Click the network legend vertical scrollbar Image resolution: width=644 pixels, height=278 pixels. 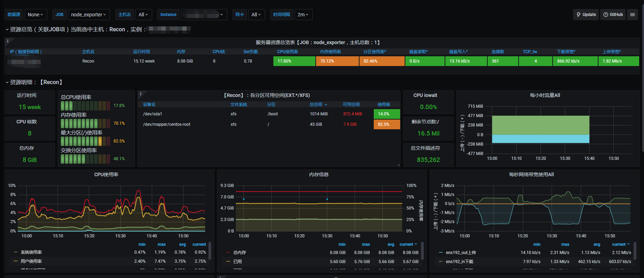pyautogui.click(x=635, y=251)
